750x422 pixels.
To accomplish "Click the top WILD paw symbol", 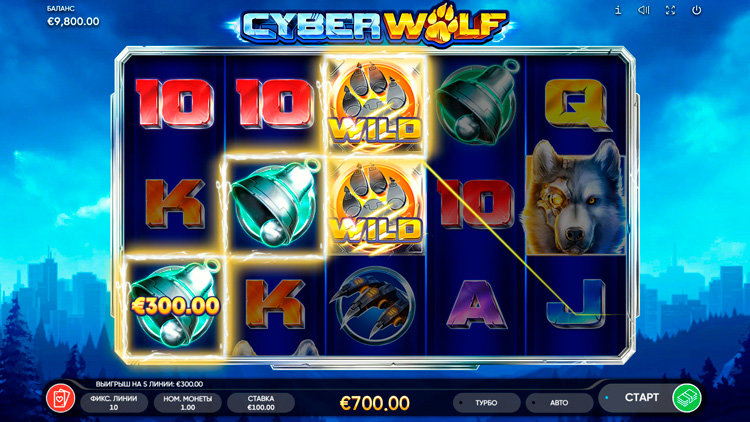I will (375, 105).
